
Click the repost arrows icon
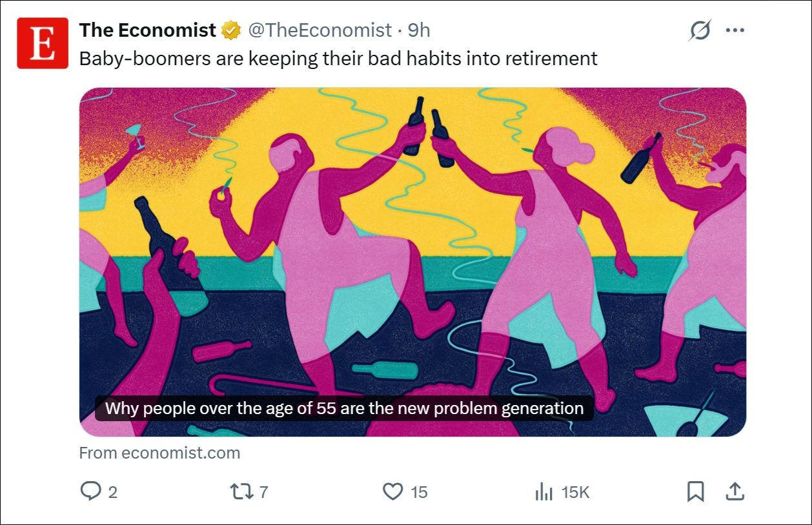[x=242, y=492]
